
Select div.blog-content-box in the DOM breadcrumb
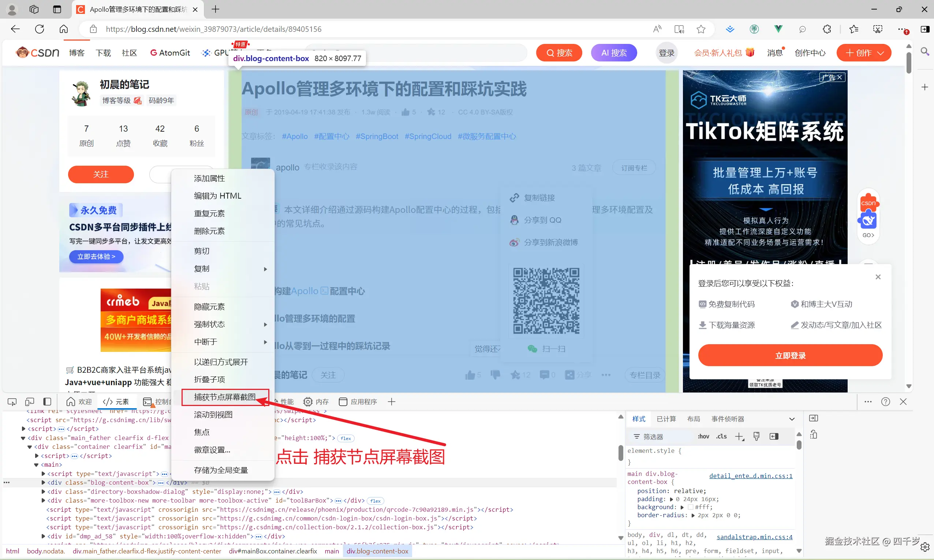(378, 551)
